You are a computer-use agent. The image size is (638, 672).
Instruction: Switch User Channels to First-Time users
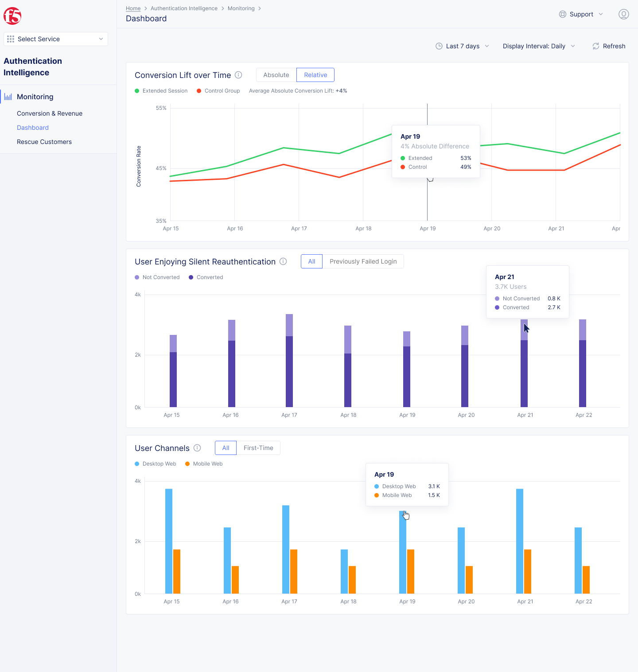pos(258,448)
